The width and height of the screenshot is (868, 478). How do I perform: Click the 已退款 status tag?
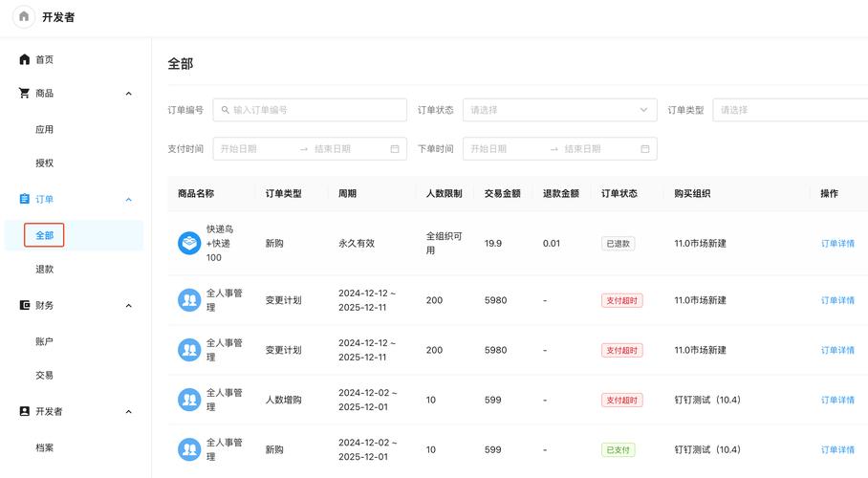coord(618,243)
